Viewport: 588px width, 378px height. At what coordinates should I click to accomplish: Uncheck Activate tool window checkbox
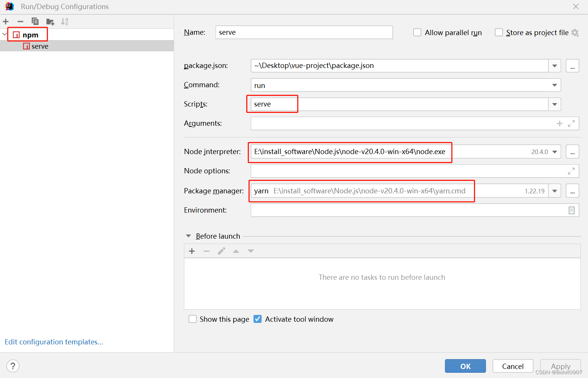(258, 319)
